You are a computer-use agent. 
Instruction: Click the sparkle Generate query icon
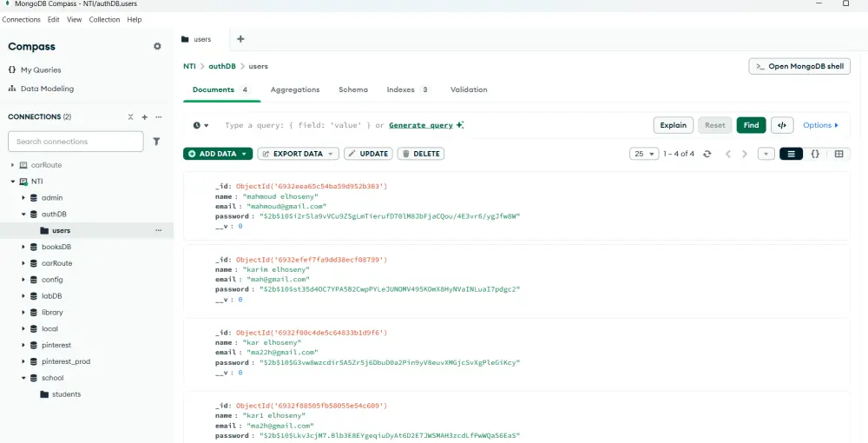point(460,125)
